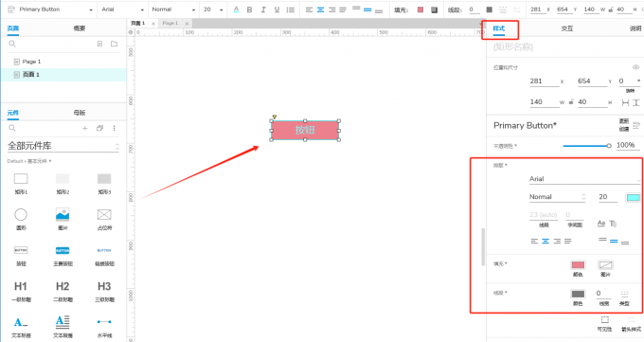This screenshot has height=342, width=644.
Task: Collapse the 填充 fill section in style panel
Action: 500,264
